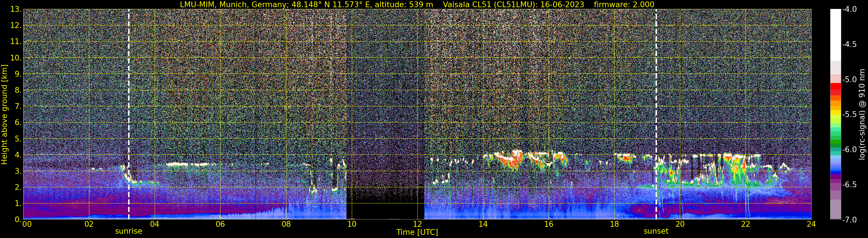Click the white dashed sunrise marker line

click(129, 114)
